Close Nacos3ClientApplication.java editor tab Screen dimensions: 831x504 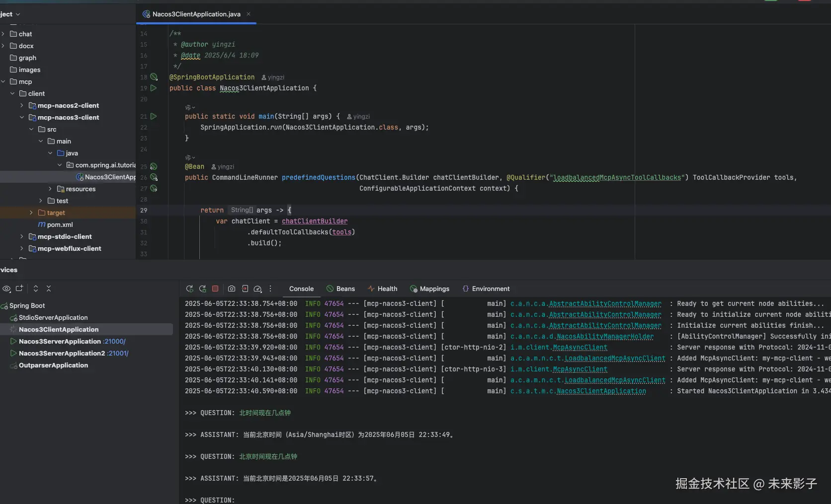[249, 14]
